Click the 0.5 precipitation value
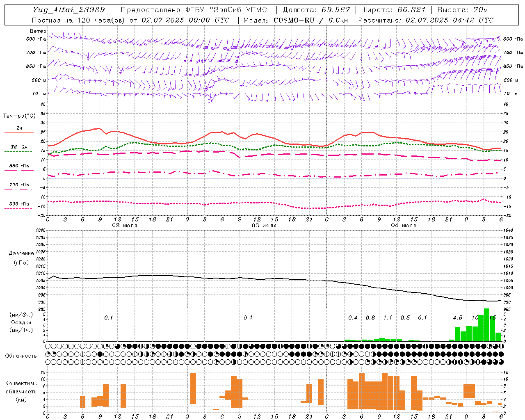 405,318
